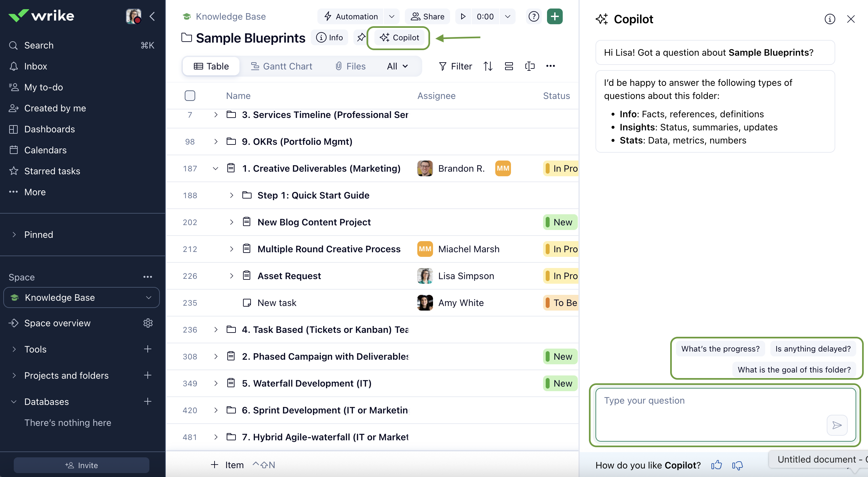Collapse the Creative Deliverables (Marketing) row

tap(215, 168)
